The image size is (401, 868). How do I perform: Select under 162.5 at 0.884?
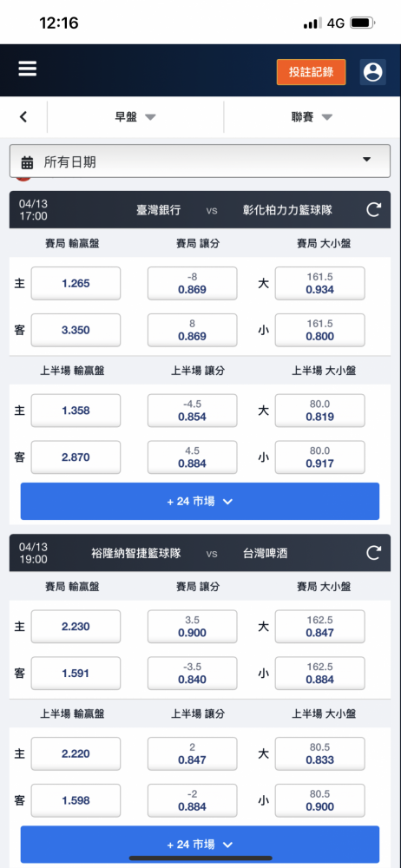(x=320, y=674)
